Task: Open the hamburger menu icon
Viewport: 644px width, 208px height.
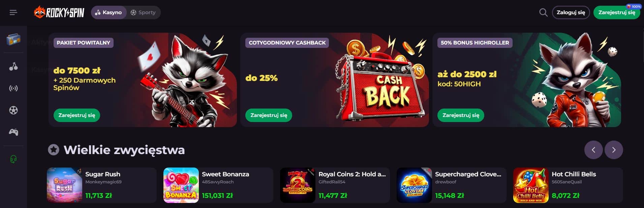Action: point(13,12)
